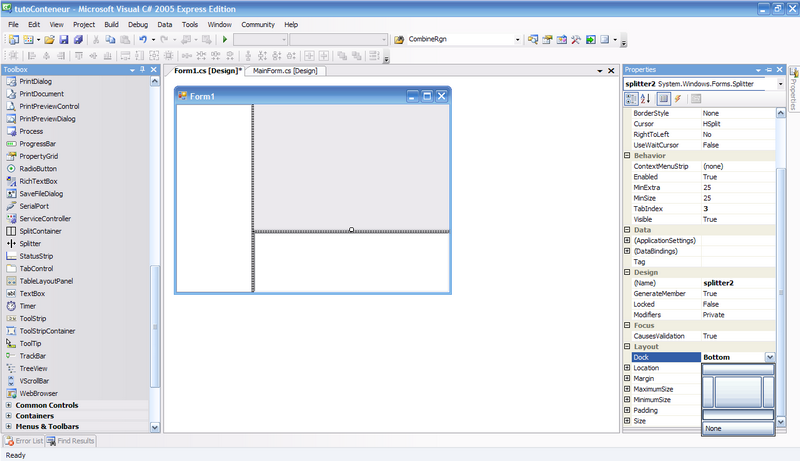Click the Save All toolbar icon

tap(77, 40)
